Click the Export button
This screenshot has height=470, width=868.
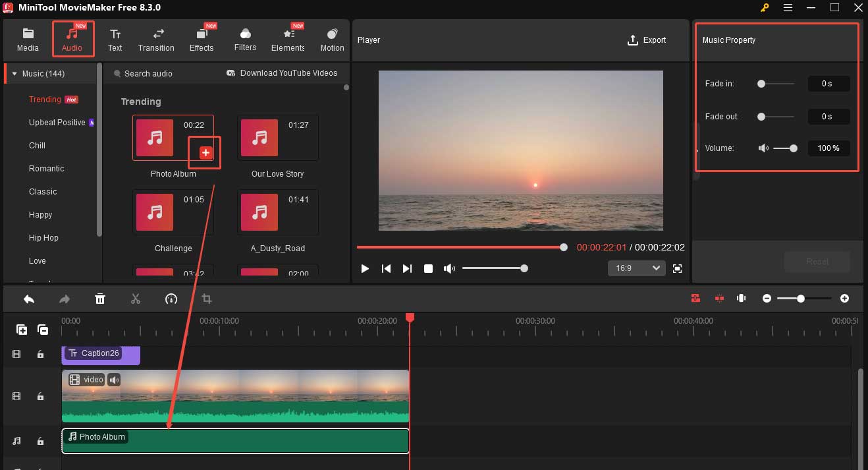pyautogui.click(x=647, y=40)
